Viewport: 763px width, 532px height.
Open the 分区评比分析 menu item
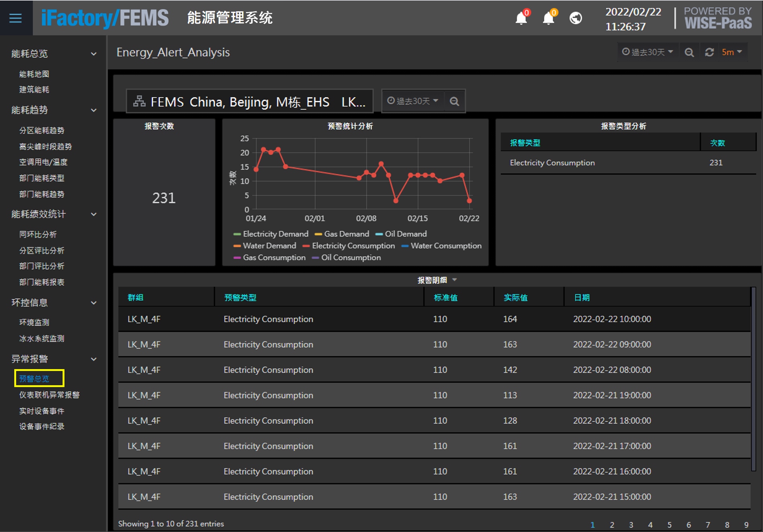click(x=42, y=251)
